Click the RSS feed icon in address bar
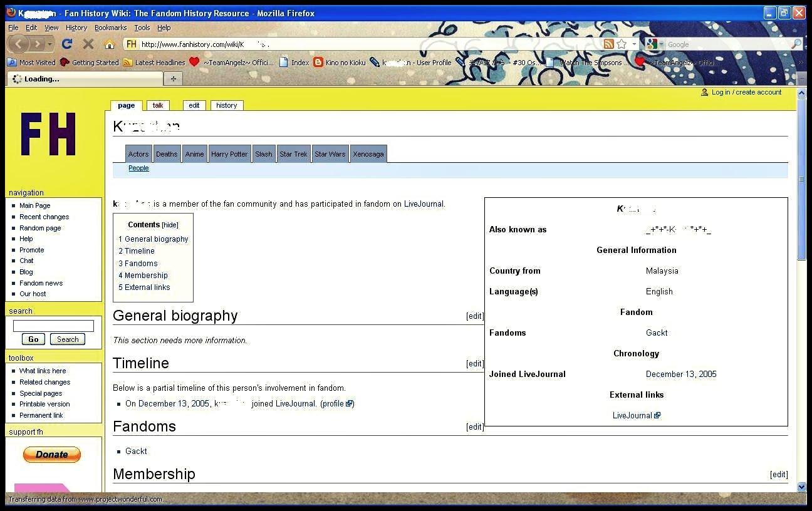Image resolution: width=812 pixels, height=511 pixels. [x=608, y=44]
